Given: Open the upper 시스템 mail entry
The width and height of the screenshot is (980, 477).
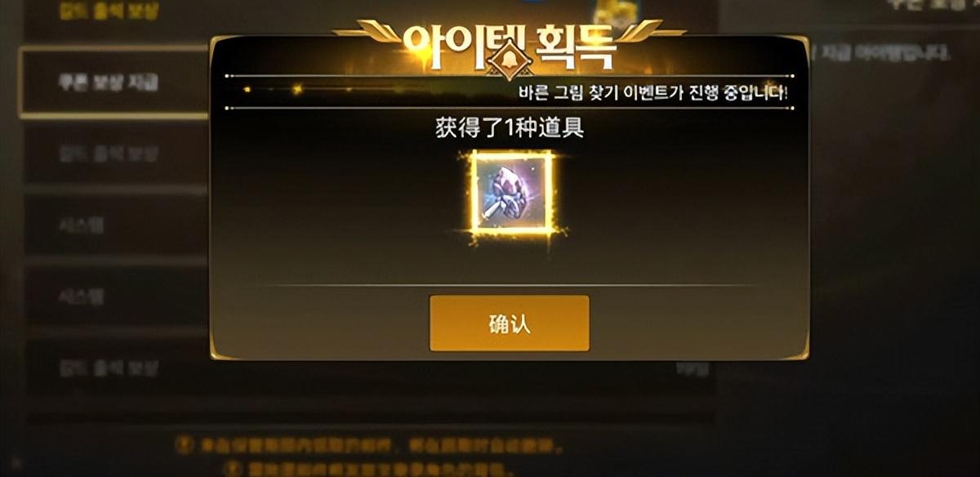Looking at the screenshot, I should point(114,225).
